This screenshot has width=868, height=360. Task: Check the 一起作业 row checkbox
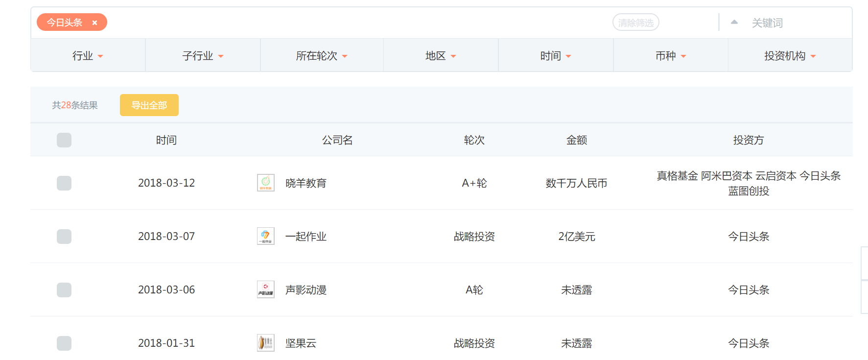[x=64, y=237]
